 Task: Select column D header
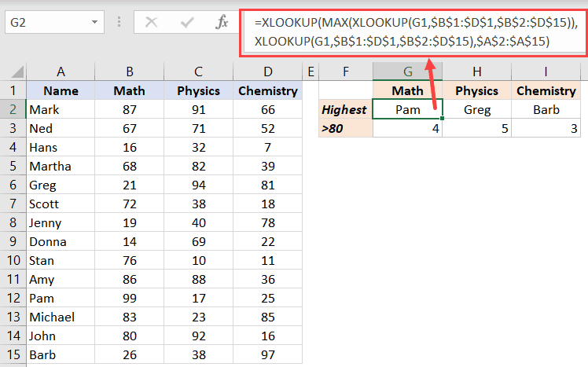(267, 72)
